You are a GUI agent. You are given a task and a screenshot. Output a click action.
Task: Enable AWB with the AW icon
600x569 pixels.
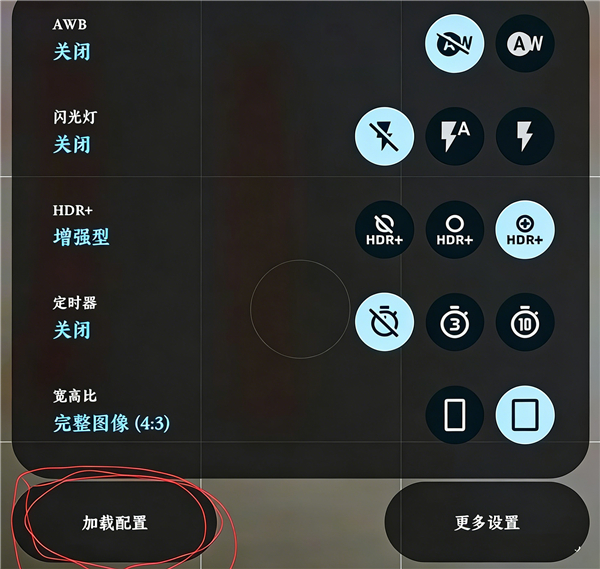point(525,44)
